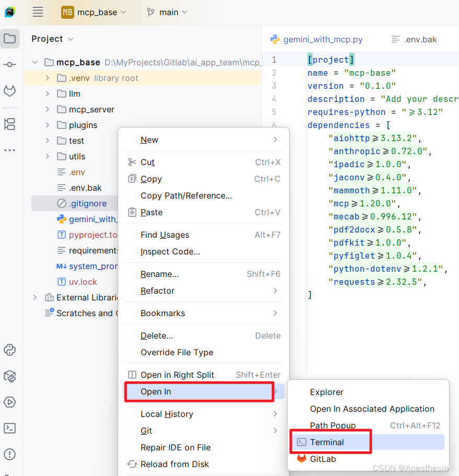
Task: Select Repair IDE on File
Action: coord(203,447)
